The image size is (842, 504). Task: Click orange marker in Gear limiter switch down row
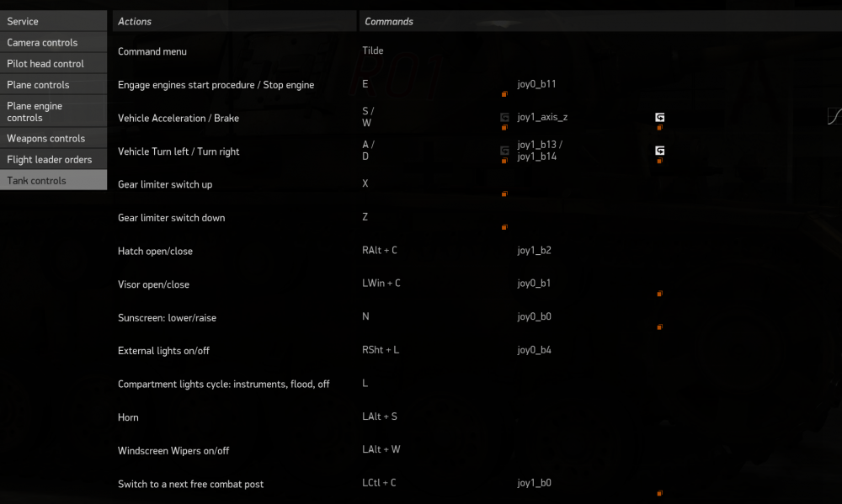point(504,227)
